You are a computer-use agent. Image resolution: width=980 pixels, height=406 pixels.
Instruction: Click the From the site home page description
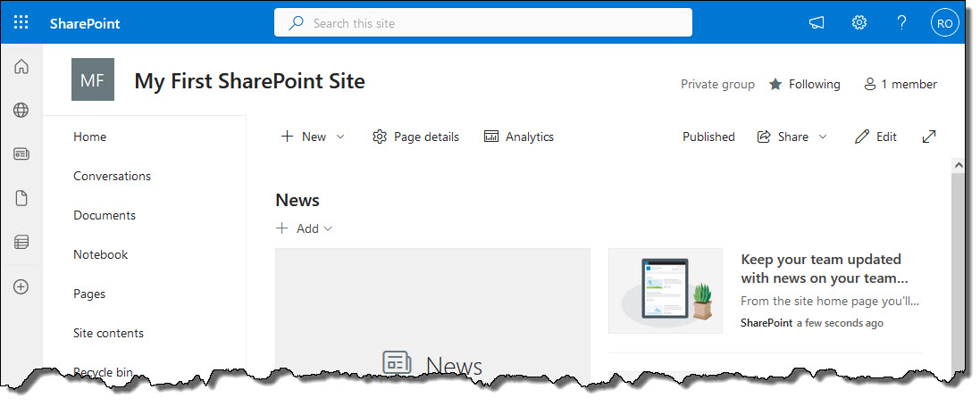tap(830, 301)
